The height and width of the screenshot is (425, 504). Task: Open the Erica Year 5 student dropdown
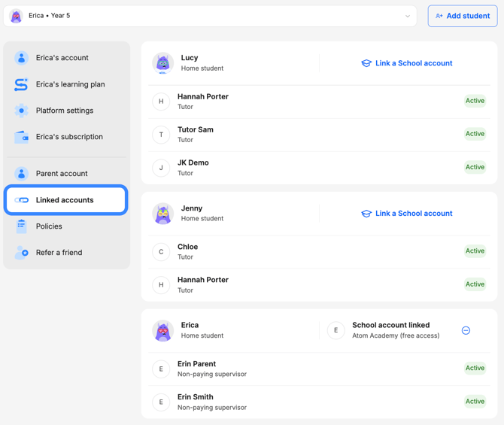(x=210, y=16)
